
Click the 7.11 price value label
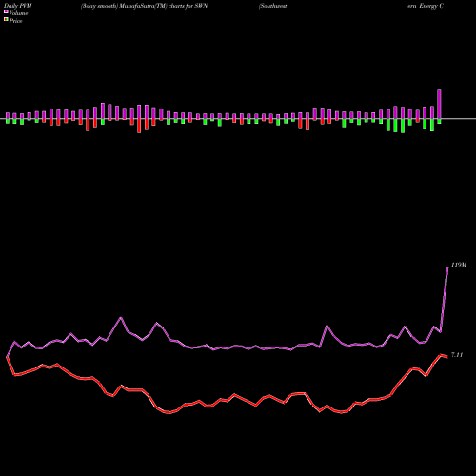[x=457, y=355]
